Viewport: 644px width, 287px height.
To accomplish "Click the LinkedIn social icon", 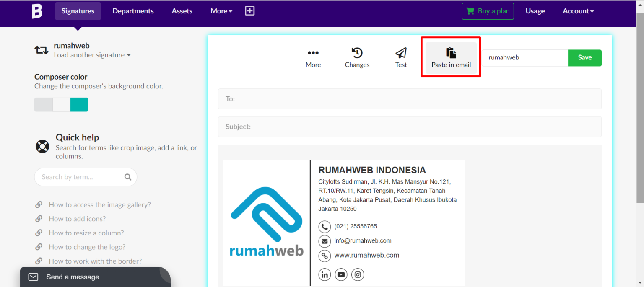I will pyautogui.click(x=325, y=275).
